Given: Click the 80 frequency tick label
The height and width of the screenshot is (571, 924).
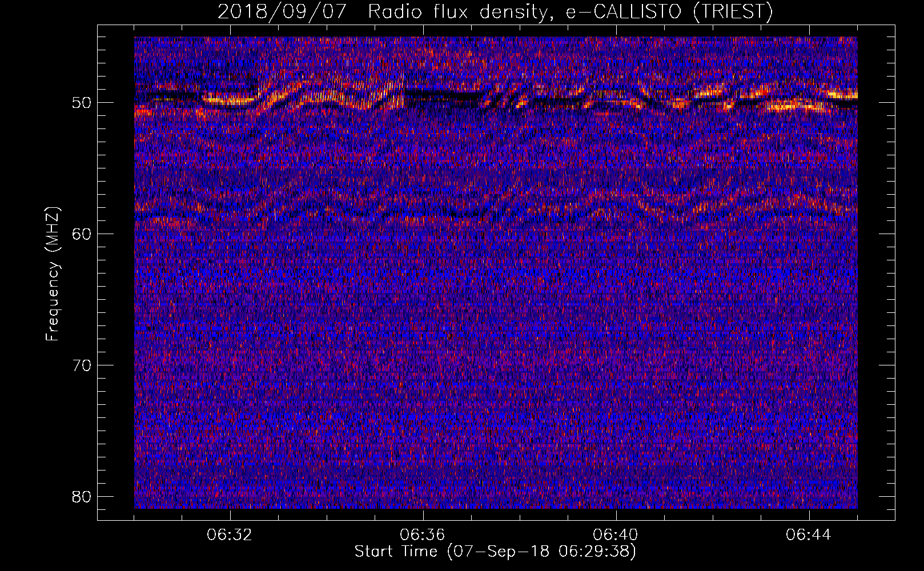Looking at the screenshot, I should click(x=83, y=497).
